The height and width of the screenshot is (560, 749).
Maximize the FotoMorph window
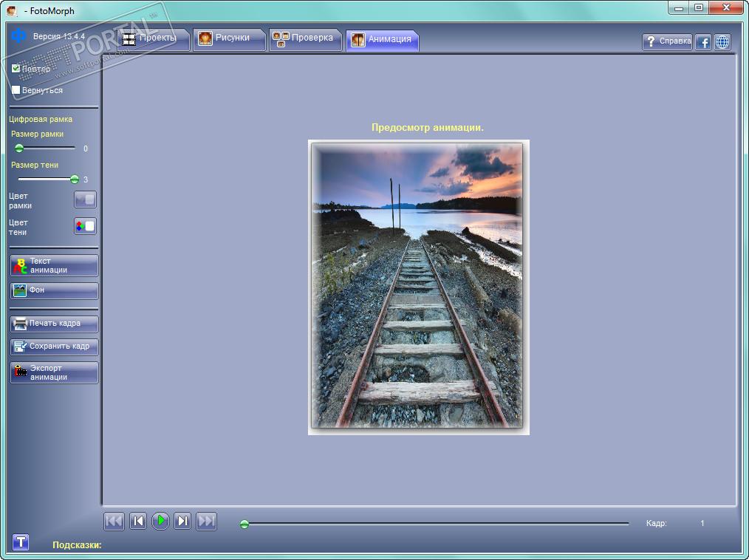[x=699, y=7]
